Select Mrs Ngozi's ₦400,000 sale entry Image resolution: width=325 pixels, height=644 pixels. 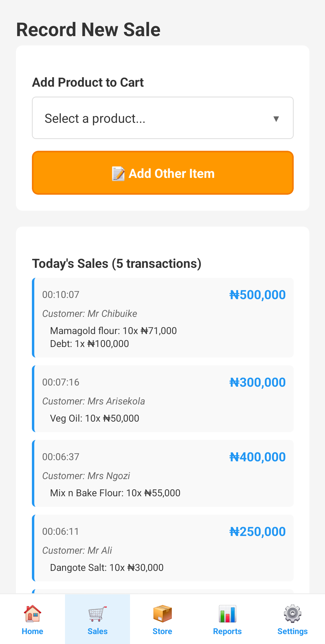[162, 473]
